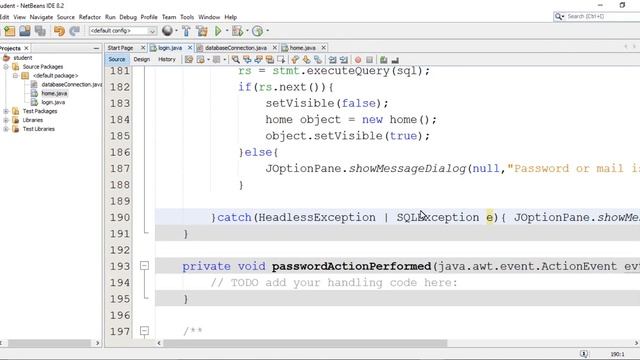Open the Debug Project dropdown arrow
This screenshot has height=360, width=640.
247,31
